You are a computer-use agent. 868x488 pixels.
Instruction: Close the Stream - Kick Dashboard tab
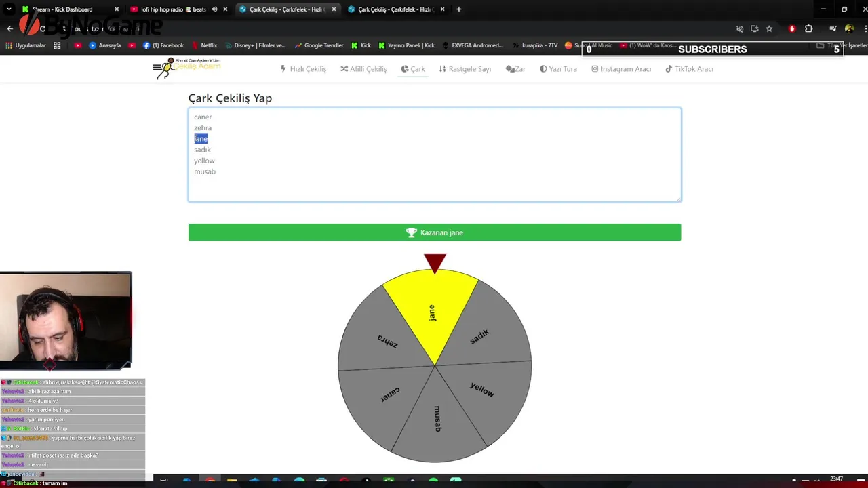coord(117,9)
